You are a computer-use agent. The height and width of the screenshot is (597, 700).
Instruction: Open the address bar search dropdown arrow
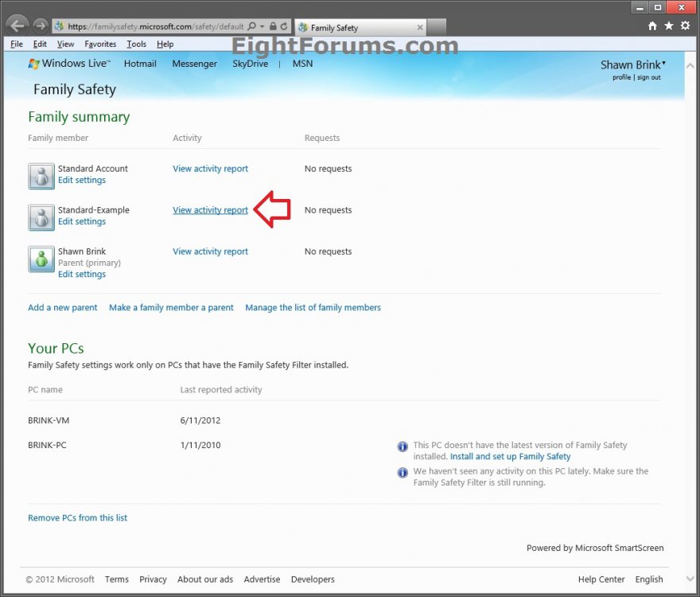tap(262, 27)
